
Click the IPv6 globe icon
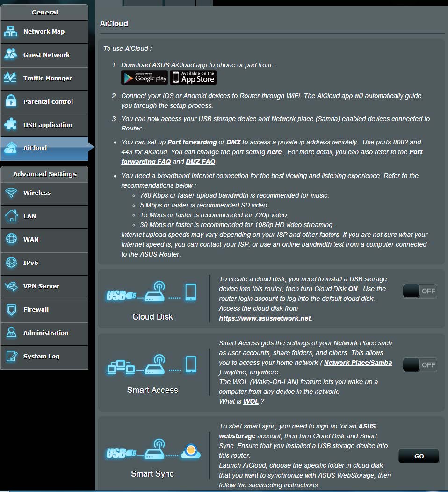(11, 262)
